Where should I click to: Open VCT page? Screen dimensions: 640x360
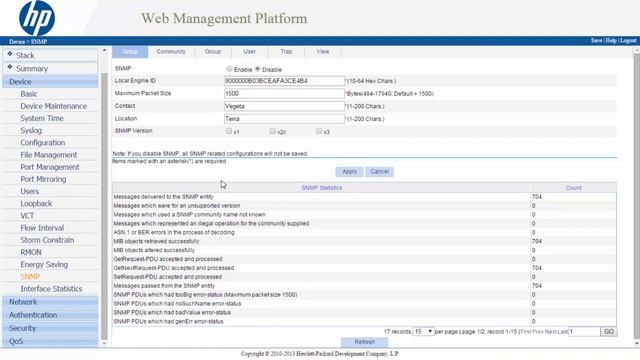(27, 216)
